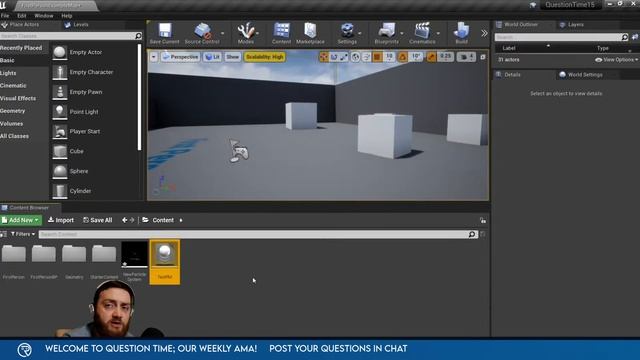Open the Settings toolbar icon
640x360 pixels.
pyautogui.click(x=347, y=31)
